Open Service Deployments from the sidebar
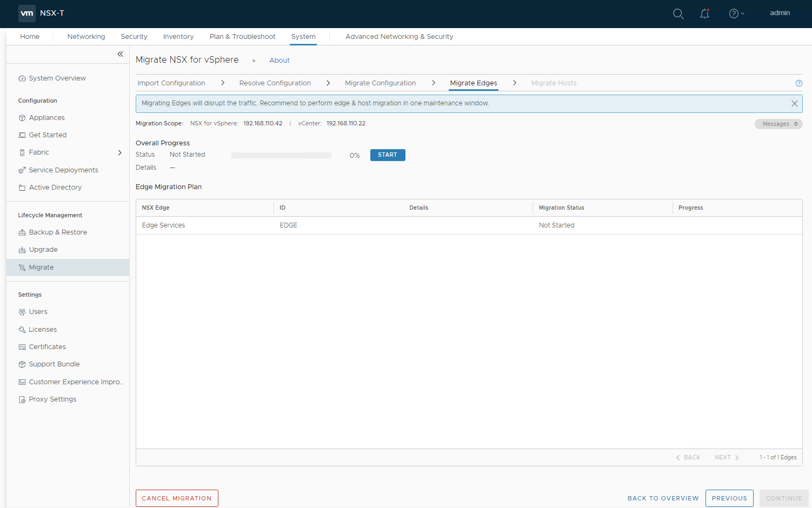 (x=63, y=170)
